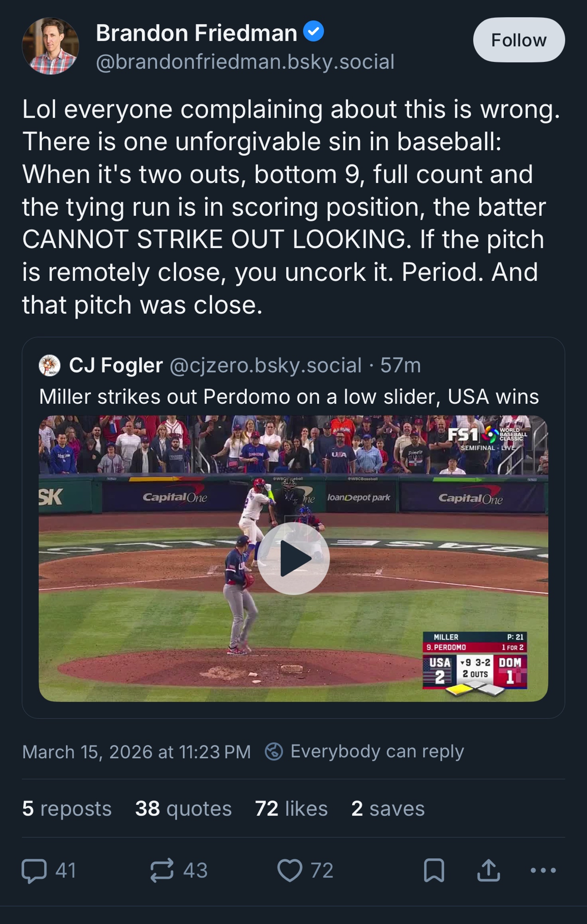This screenshot has height=924, width=587.
Task: Follow Brandon Friedman
Action: click(519, 40)
